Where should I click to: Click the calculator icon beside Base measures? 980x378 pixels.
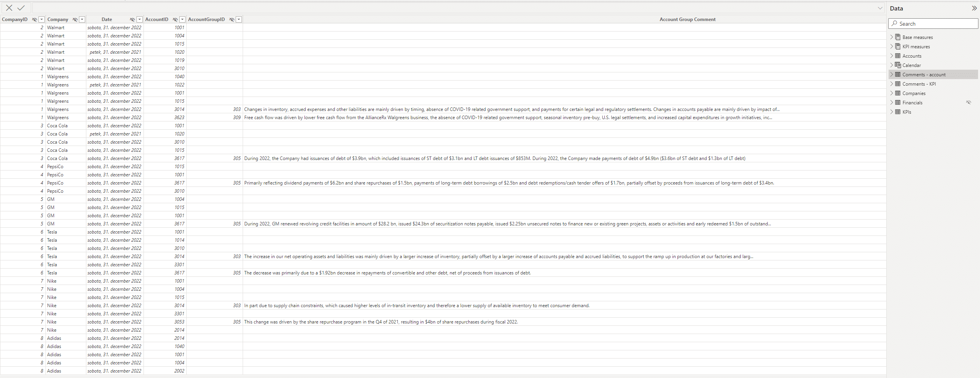click(898, 37)
